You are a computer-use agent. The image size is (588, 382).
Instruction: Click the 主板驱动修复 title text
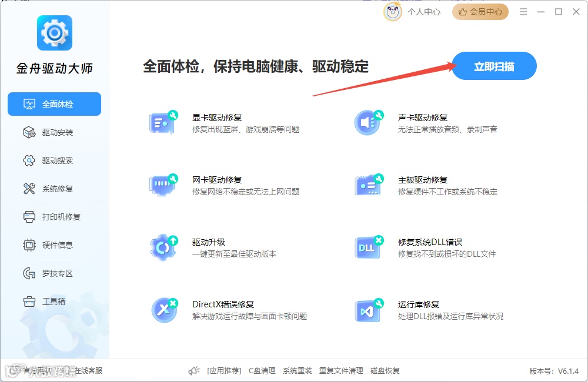tap(423, 180)
